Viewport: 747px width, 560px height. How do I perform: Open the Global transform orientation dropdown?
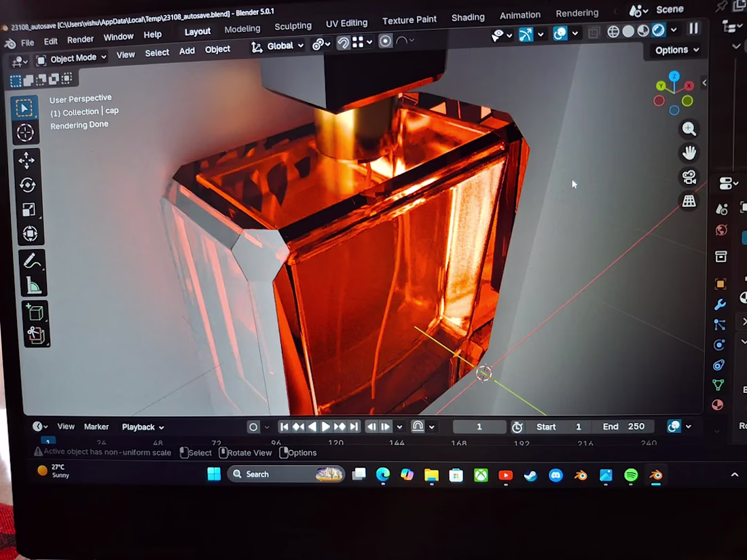(277, 46)
